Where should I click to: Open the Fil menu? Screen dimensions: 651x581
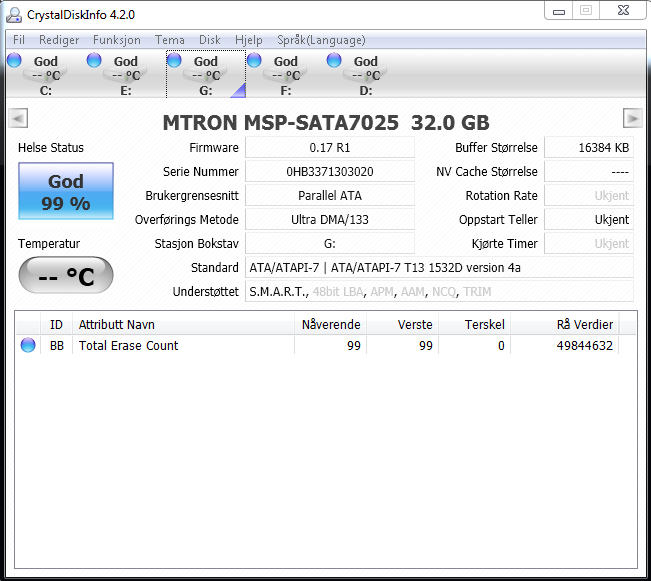[x=19, y=40]
